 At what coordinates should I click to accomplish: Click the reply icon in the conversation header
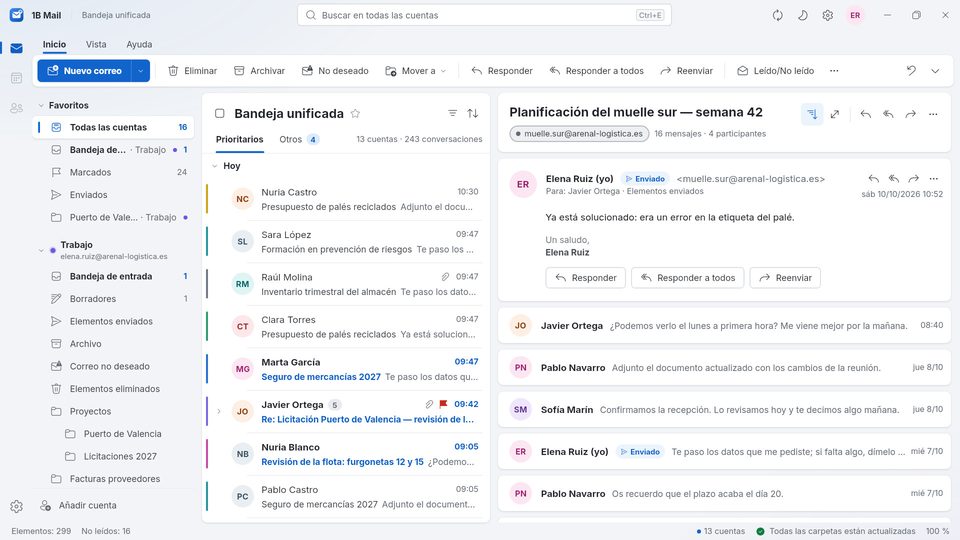point(865,114)
